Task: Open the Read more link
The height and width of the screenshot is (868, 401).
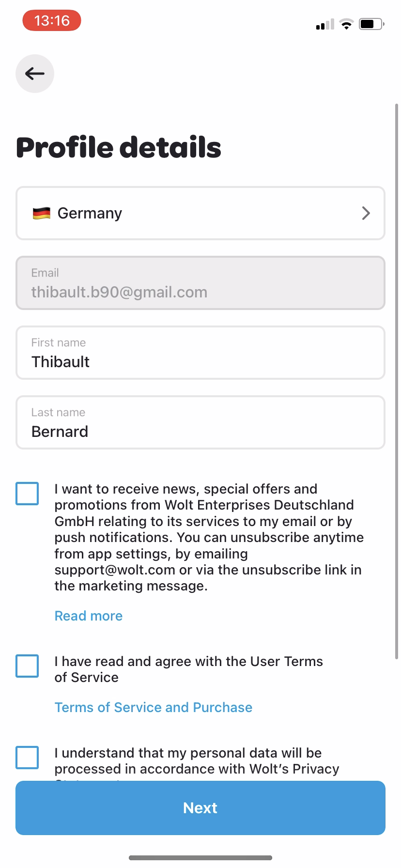Action: click(x=89, y=616)
